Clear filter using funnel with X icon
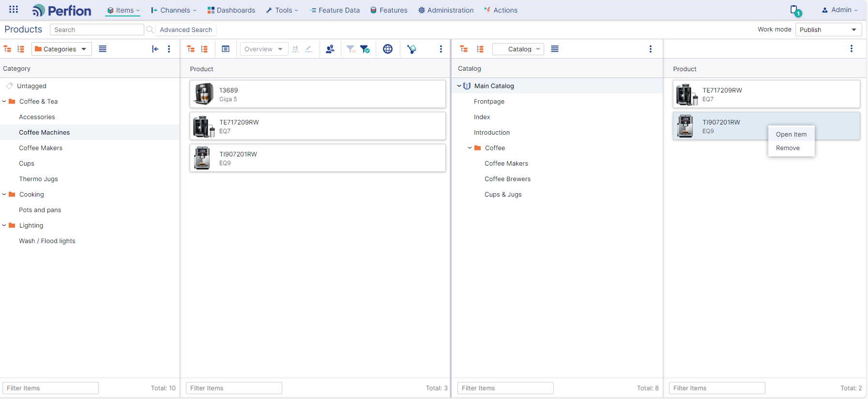Screen dimensions: 868x399 click(351, 49)
